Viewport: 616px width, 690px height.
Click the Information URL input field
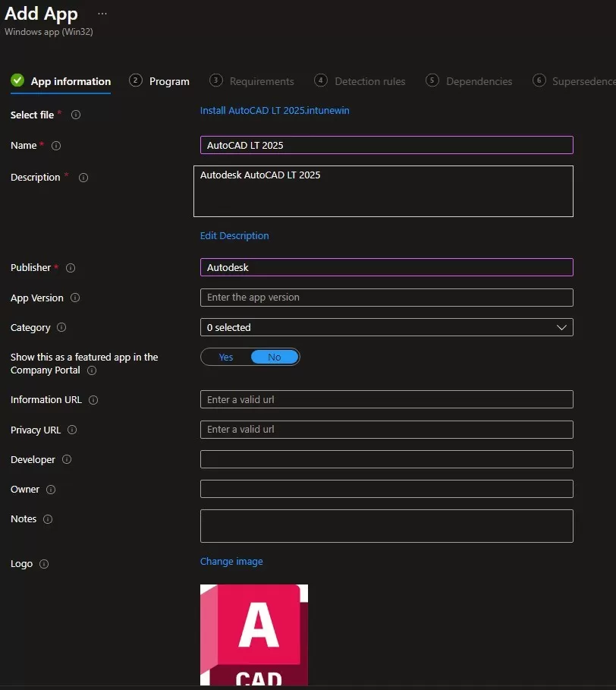click(x=386, y=399)
